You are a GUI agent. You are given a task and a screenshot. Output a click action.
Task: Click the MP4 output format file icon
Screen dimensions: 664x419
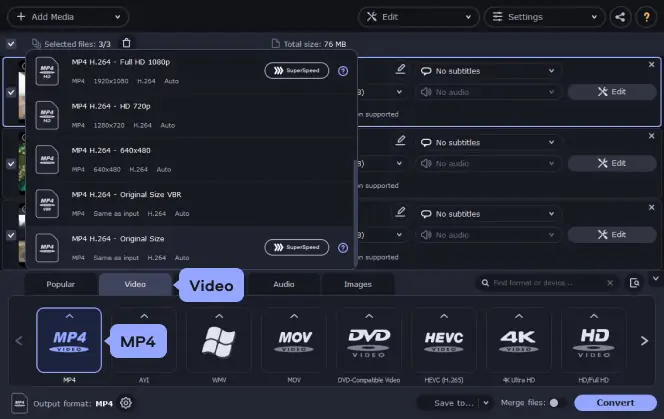coord(19,403)
